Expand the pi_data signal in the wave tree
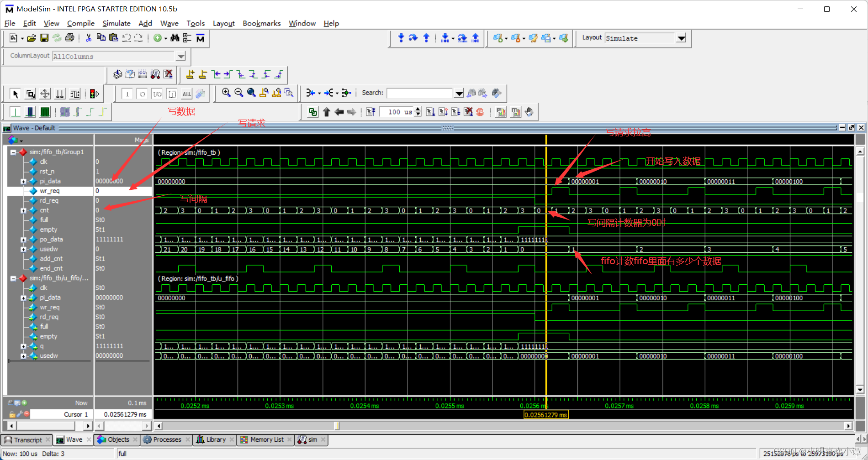 click(23, 181)
